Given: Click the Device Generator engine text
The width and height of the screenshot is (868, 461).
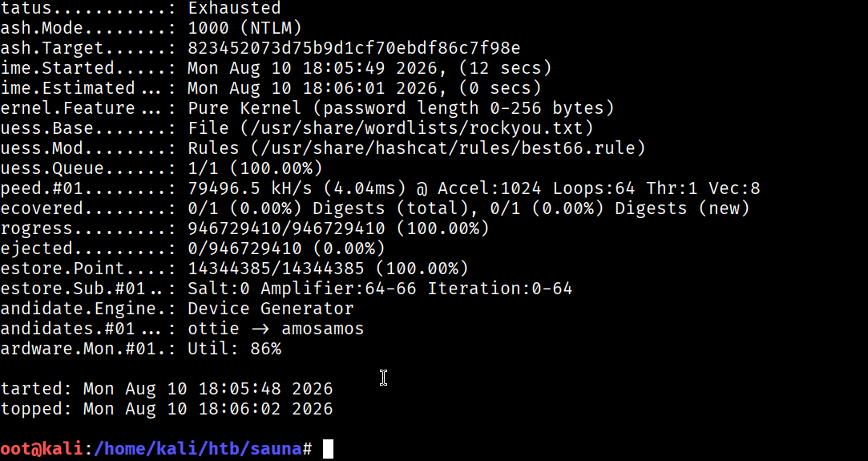Looking at the screenshot, I should click(271, 309).
